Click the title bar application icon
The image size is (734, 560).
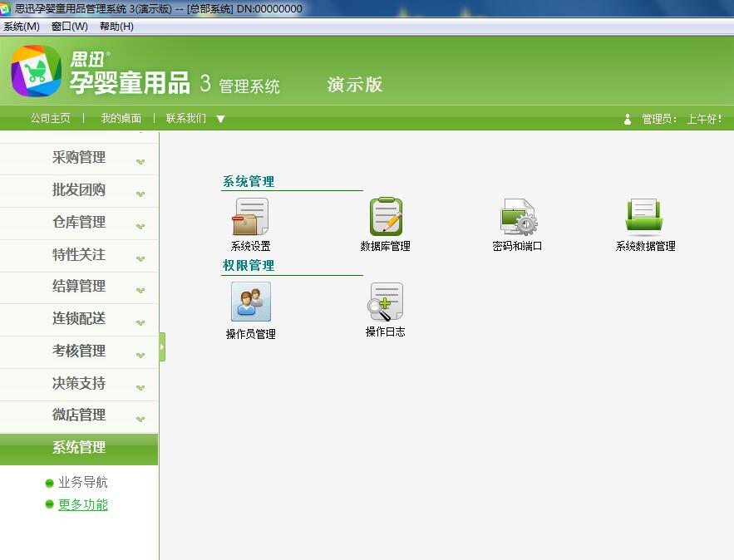(x=5, y=8)
